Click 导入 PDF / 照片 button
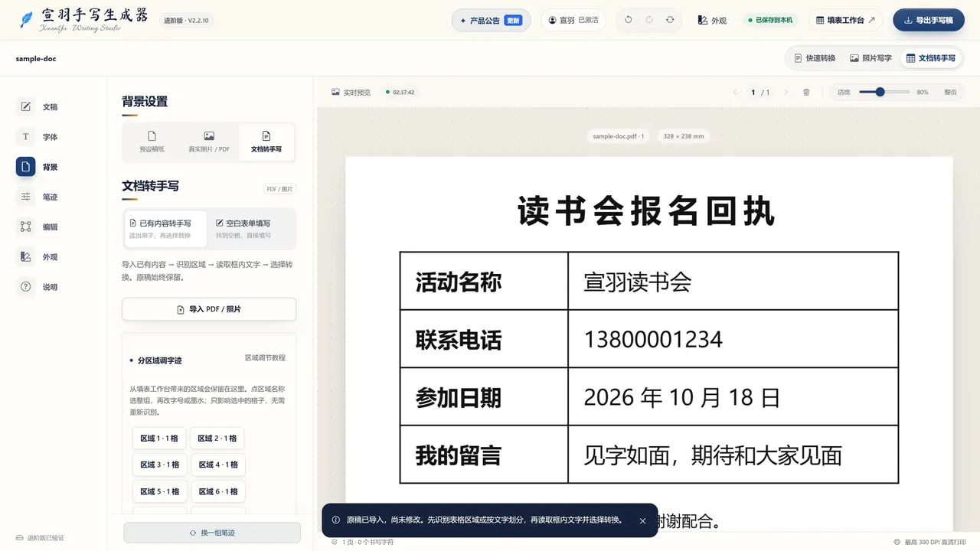Viewport: 980px width, 551px height. [x=209, y=309]
